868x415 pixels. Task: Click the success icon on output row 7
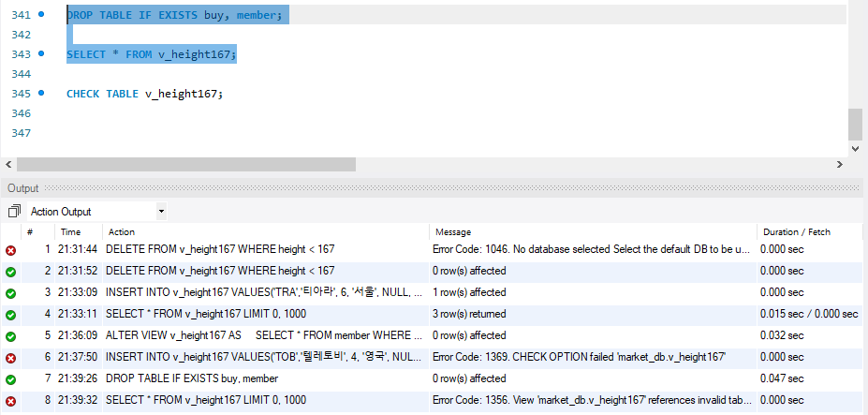[10, 380]
